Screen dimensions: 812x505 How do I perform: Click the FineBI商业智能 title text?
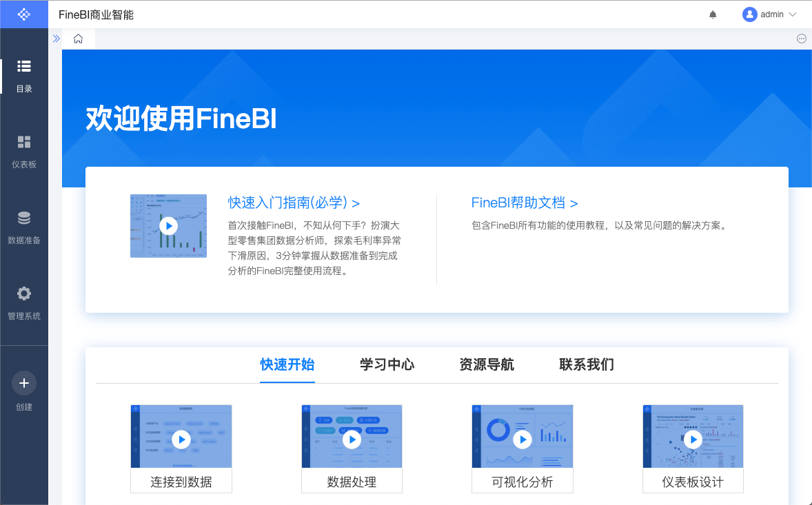click(96, 14)
